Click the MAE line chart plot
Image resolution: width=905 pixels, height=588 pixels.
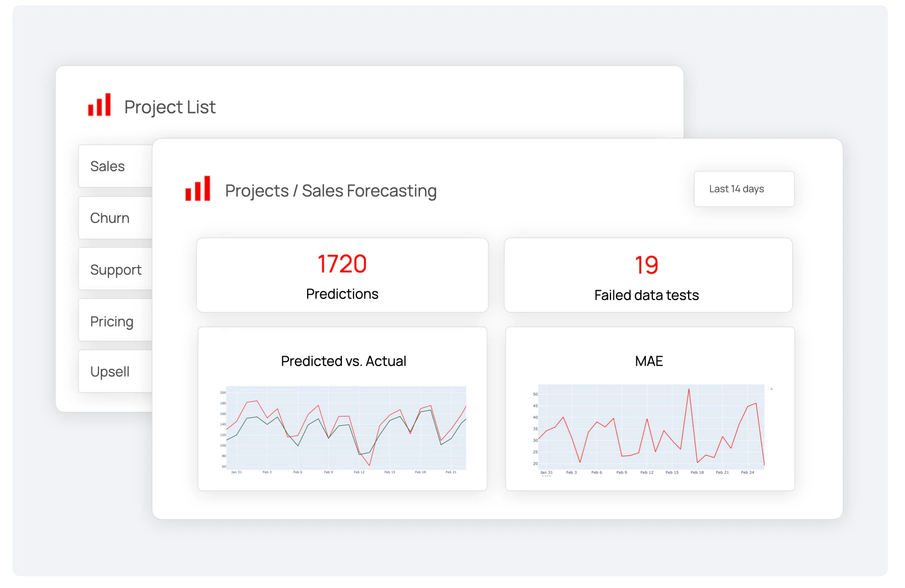tap(651, 427)
